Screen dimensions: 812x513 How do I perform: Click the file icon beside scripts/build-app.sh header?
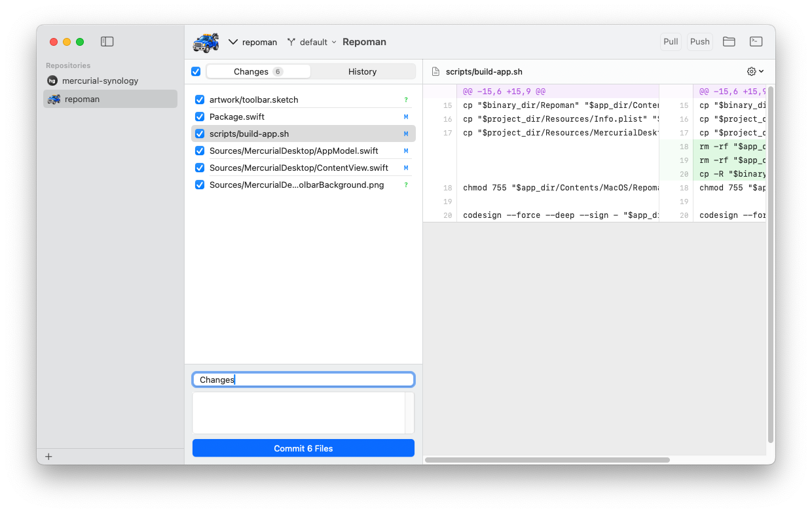(x=435, y=72)
